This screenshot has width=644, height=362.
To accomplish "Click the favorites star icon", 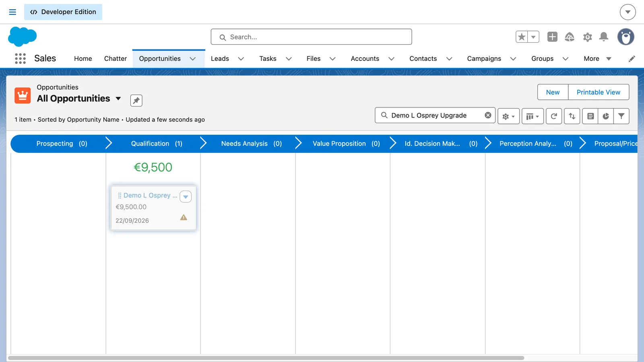I will tap(522, 37).
